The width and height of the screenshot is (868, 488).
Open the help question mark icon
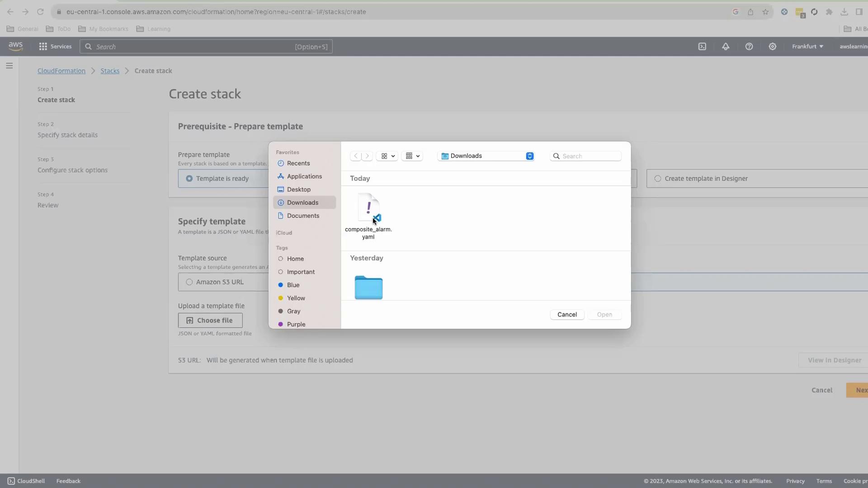click(x=749, y=47)
